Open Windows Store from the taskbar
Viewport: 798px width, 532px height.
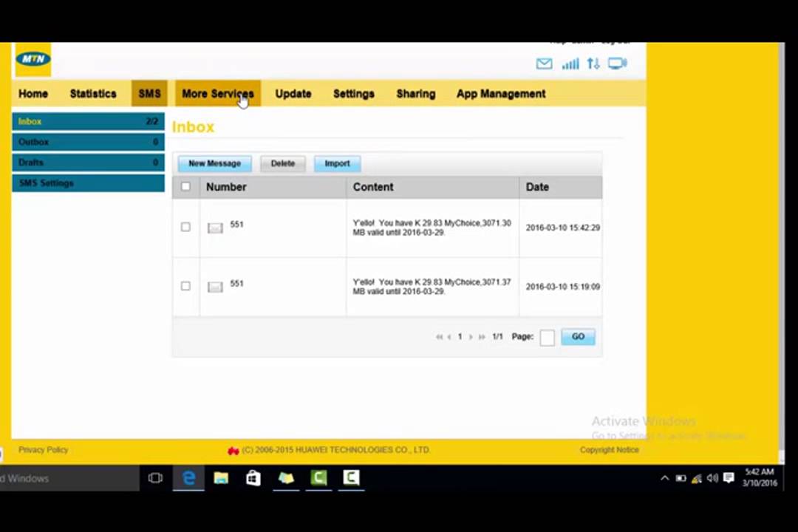pos(253,478)
